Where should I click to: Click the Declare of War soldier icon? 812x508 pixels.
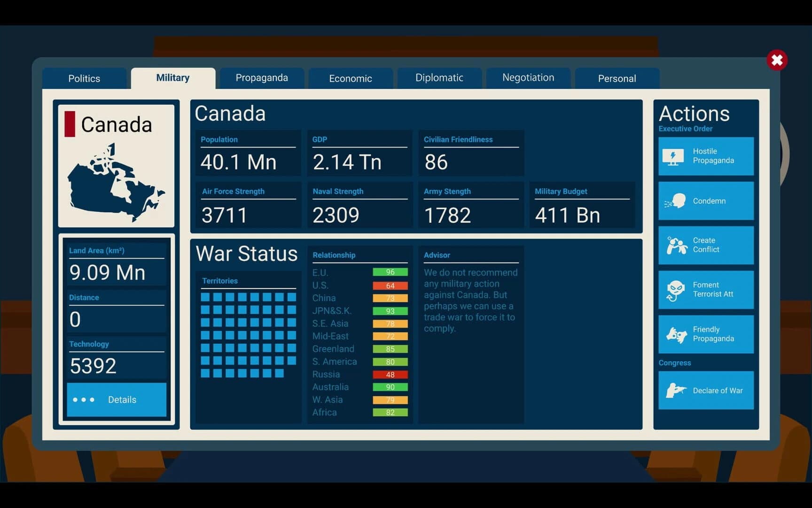coord(676,390)
